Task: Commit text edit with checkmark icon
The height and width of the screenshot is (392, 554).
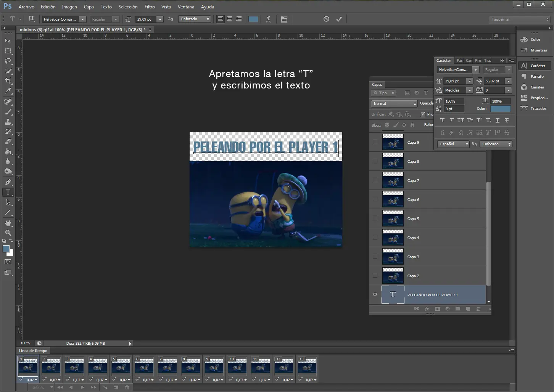Action: click(x=339, y=19)
